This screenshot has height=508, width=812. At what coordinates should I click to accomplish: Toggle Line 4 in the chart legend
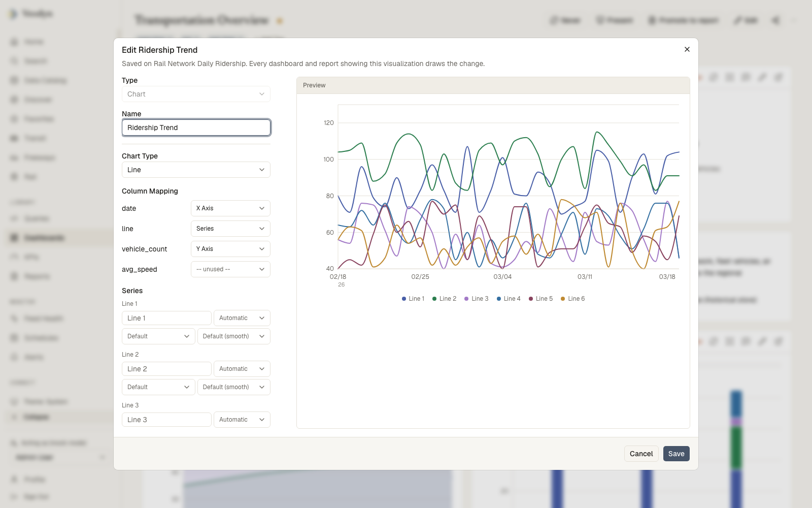click(x=509, y=299)
